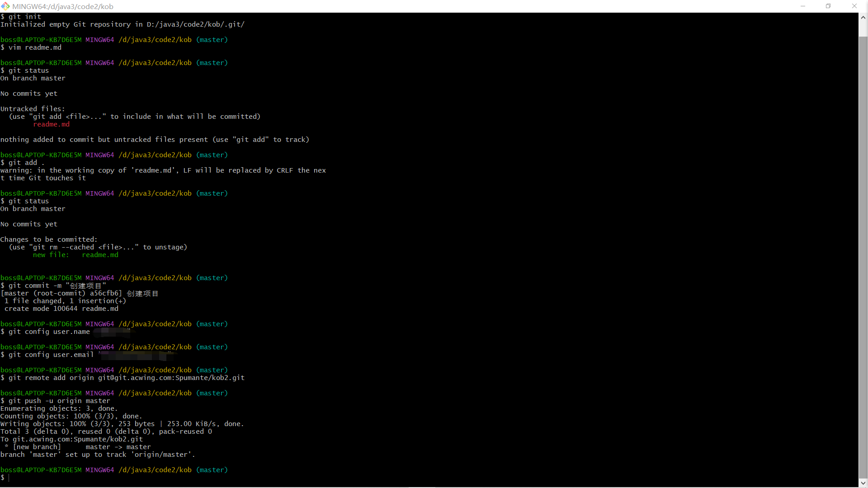The image size is (868, 488).
Task: Click the 'git config user.name' command text
Action: (49, 332)
